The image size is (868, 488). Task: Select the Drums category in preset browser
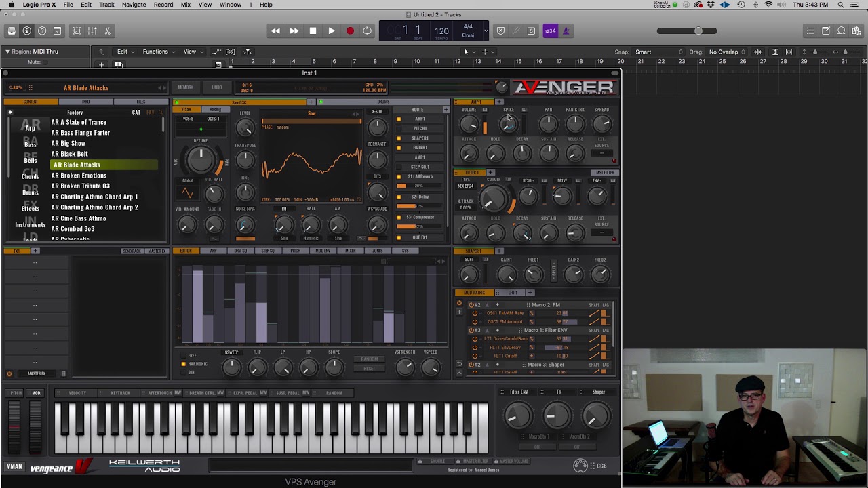tap(31, 192)
